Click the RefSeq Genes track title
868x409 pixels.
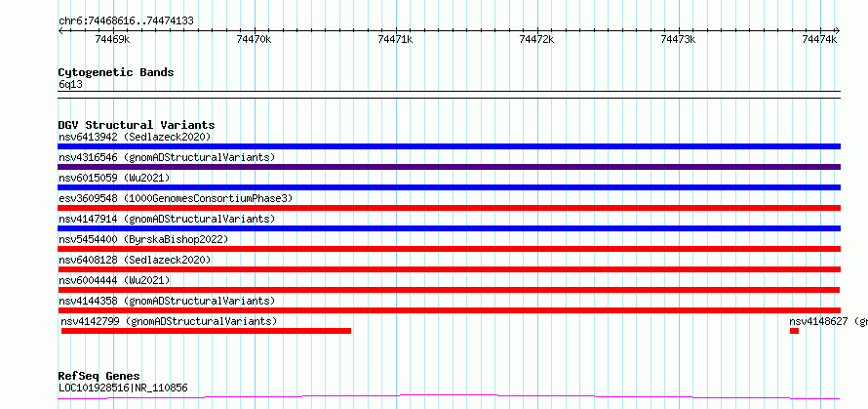(x=99, y=377)
